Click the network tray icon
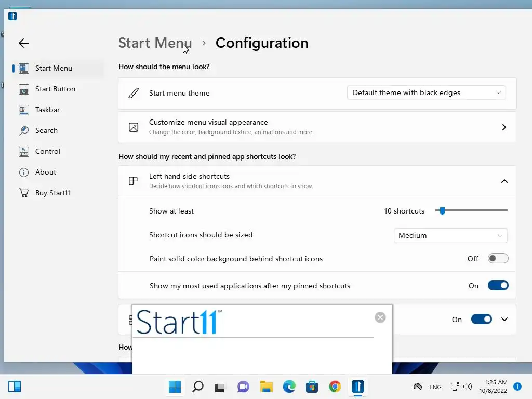532x399 pixels. (x=455, y=387)
